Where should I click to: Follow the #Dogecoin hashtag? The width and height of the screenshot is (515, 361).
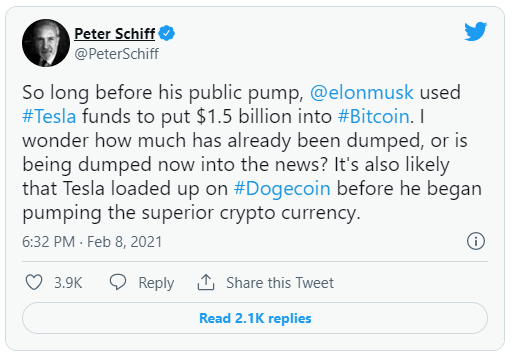(282, 188)
